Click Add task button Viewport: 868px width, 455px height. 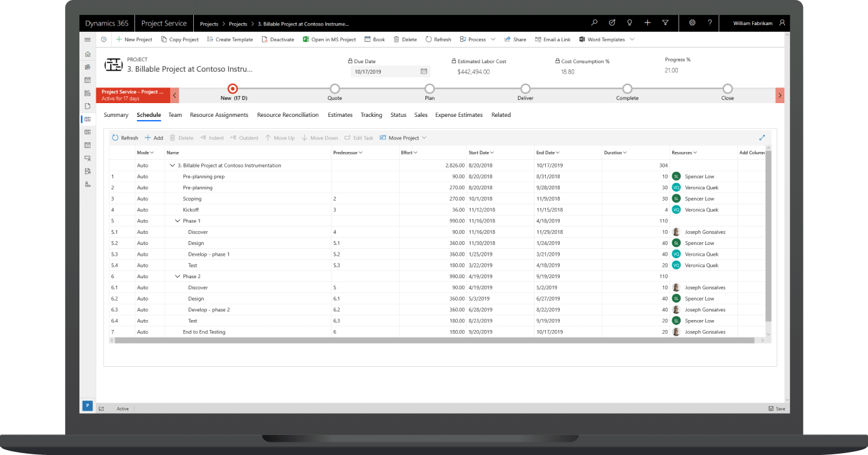pos(154,138)
